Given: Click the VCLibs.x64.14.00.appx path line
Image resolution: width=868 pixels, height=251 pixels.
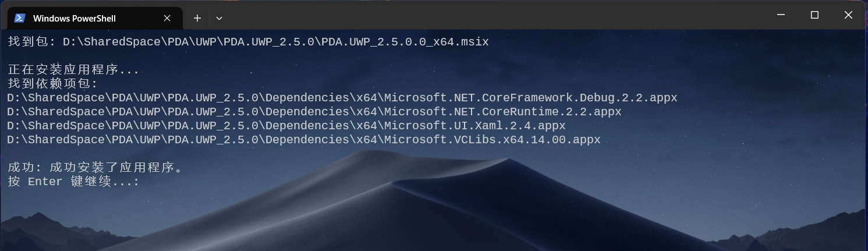Looking at the screenshot, I should [304, 140].
